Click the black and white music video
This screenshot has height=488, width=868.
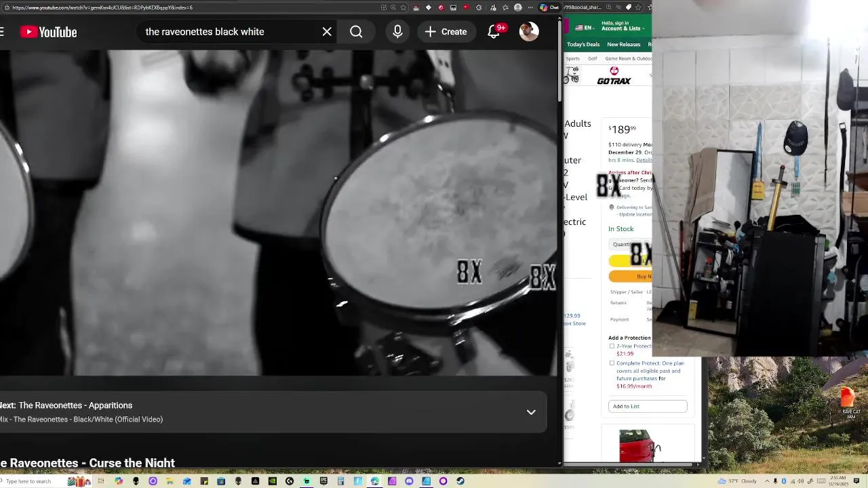pyautogui.click(x=278, y=213)
